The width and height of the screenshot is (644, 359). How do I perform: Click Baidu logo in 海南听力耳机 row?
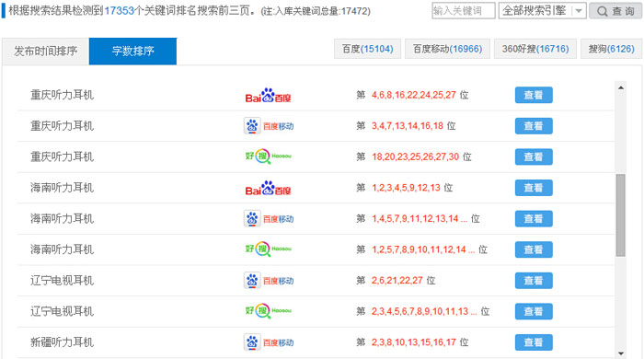click(x=268, y=188)
